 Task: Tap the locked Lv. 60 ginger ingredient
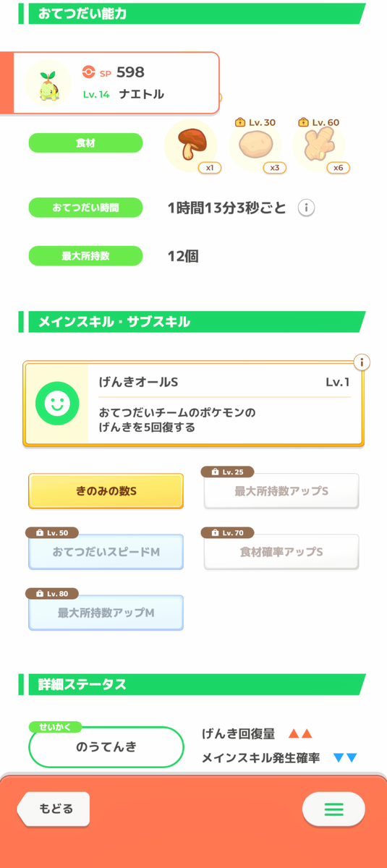click(x=319, y=145)
